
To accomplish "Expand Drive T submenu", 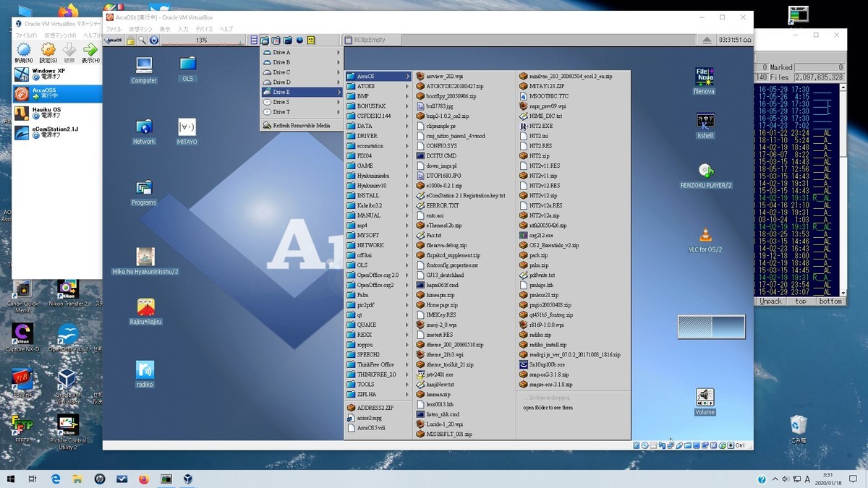I will (301, 112).
